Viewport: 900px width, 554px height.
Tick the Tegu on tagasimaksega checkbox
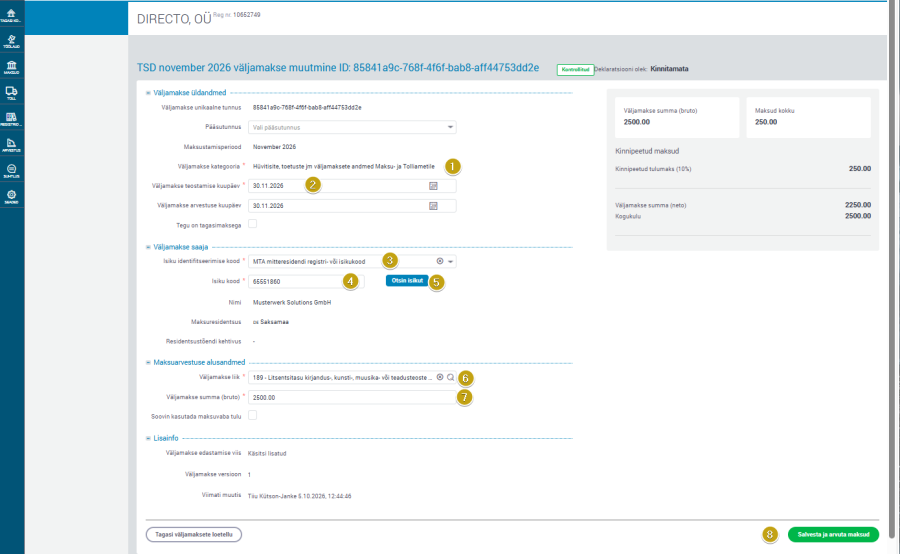pyautogui.click(x=253, y=224)
